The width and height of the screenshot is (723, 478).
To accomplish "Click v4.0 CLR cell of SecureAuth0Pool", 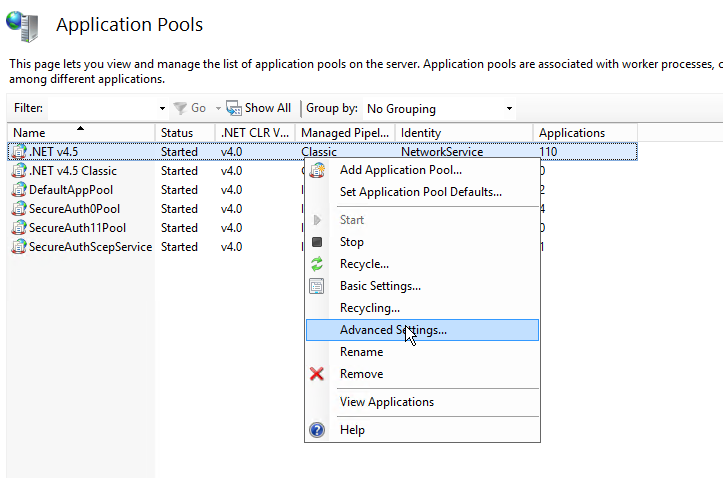I will click(x=231, y=208).
